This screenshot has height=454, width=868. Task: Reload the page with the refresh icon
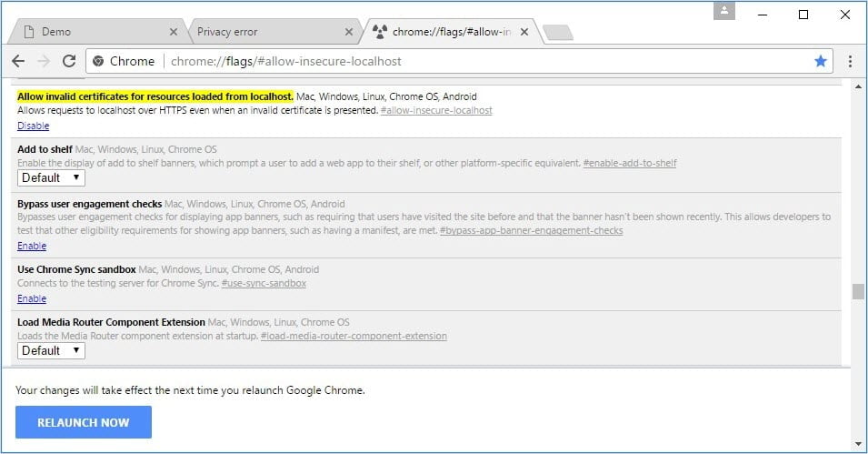pyautogui.click(x=68, y=61)
